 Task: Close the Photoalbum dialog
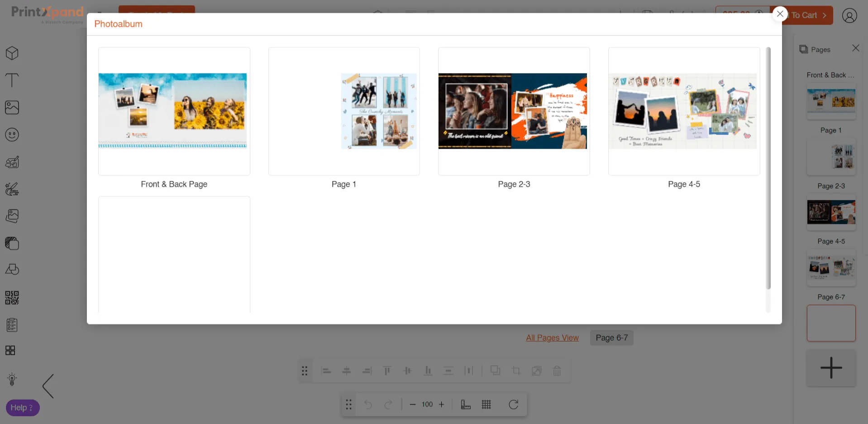click(780, 14)
